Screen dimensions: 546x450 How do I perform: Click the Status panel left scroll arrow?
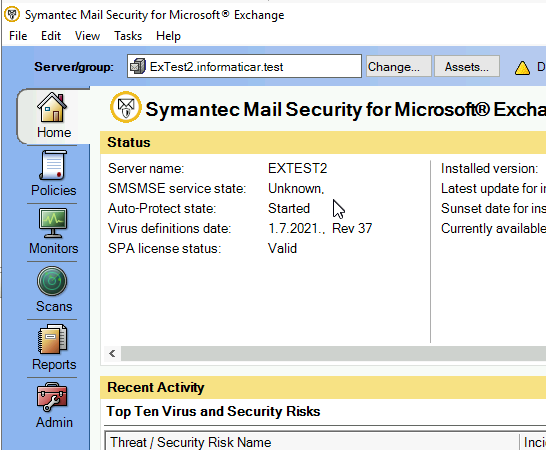click(112, 354)
